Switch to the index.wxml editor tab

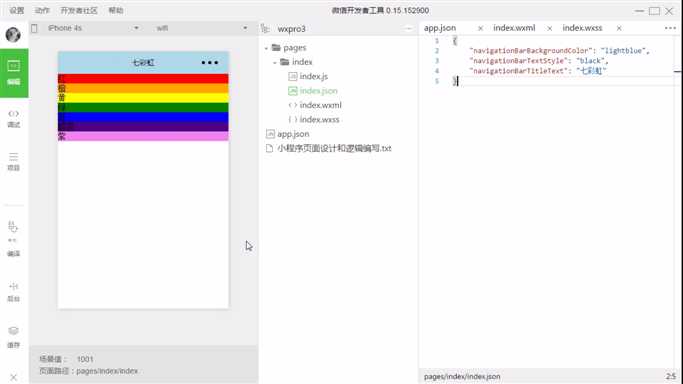[514, 28]
